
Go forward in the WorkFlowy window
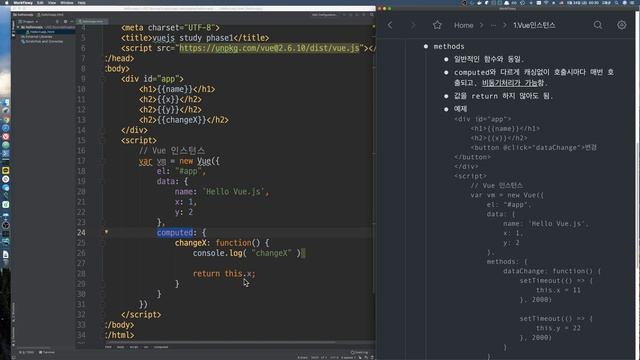[413, 25]
